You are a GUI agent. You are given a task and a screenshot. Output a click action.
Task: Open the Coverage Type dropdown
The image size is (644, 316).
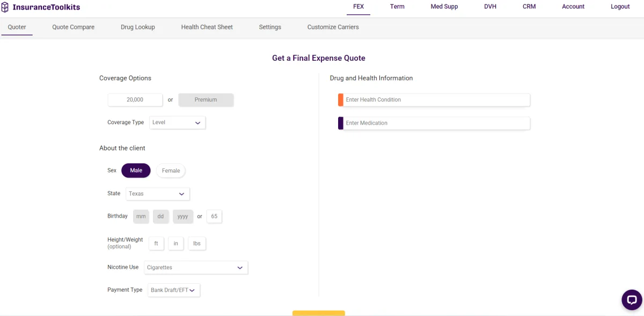pyautogui.click(x=177, y=123)
